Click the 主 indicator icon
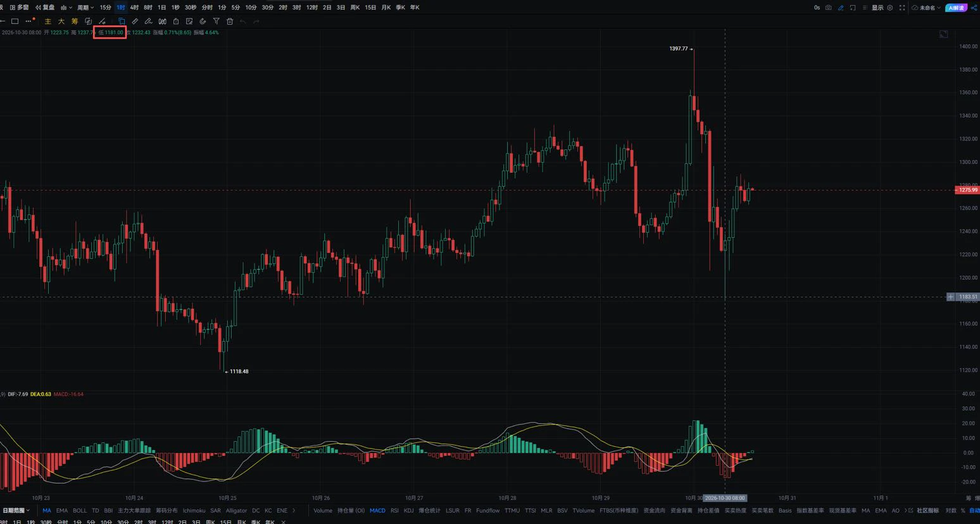The width and height of the screenshot is (980, 524). click(x=47, y=22)
